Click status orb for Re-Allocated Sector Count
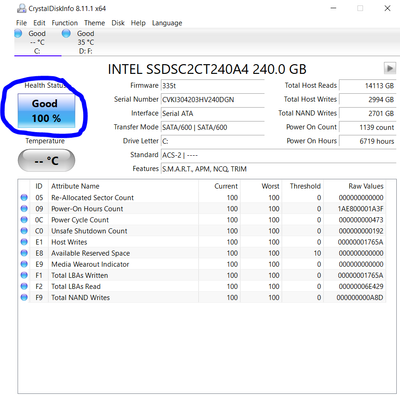The image size is (400, 397). [24, 197]
